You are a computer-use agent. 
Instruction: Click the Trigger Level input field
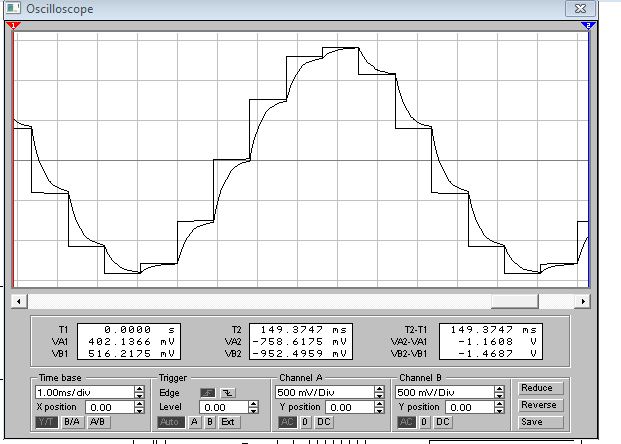pos(224,408)
